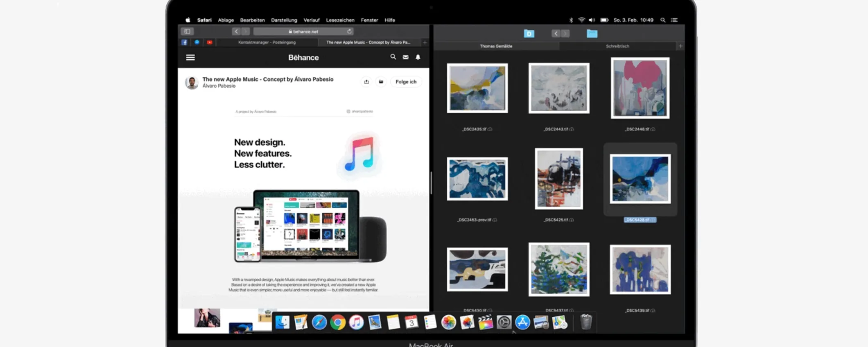Open Behance messages envelope
The width and height of the screenshot is (868, 347).
tap(405, 57)
